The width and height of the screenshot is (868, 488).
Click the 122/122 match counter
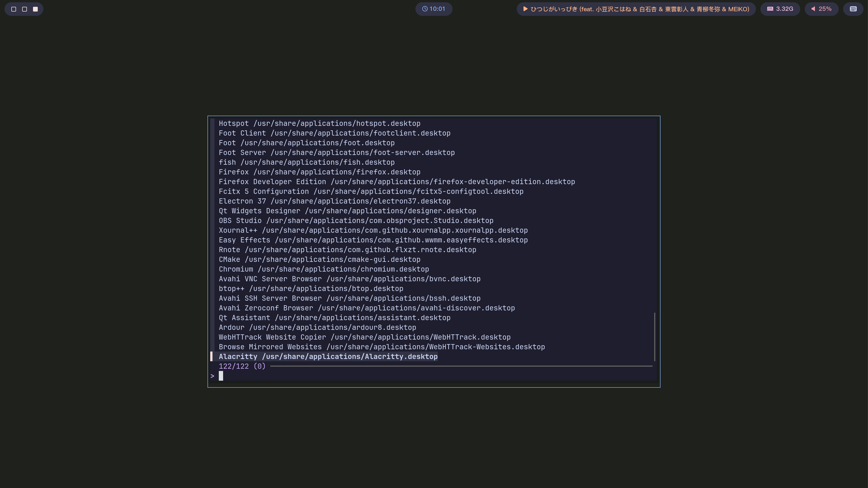[242, 366]
